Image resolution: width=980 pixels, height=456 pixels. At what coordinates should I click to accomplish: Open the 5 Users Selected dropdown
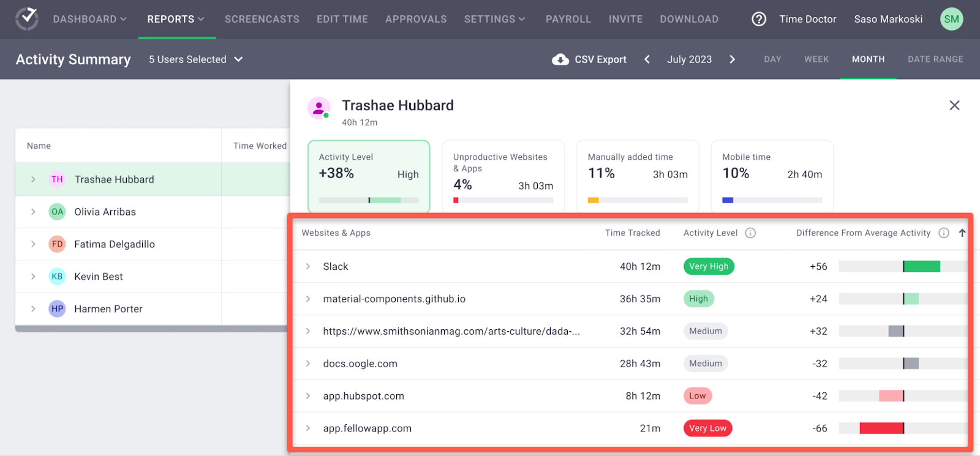(x=196, y=59)
